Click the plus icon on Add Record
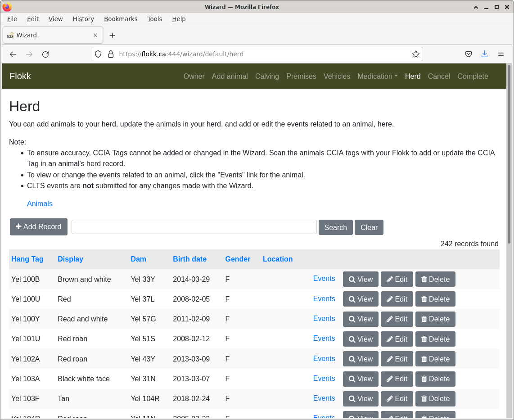Image resolution: width=514 pixels, height=420 pixels. (18, 227)
